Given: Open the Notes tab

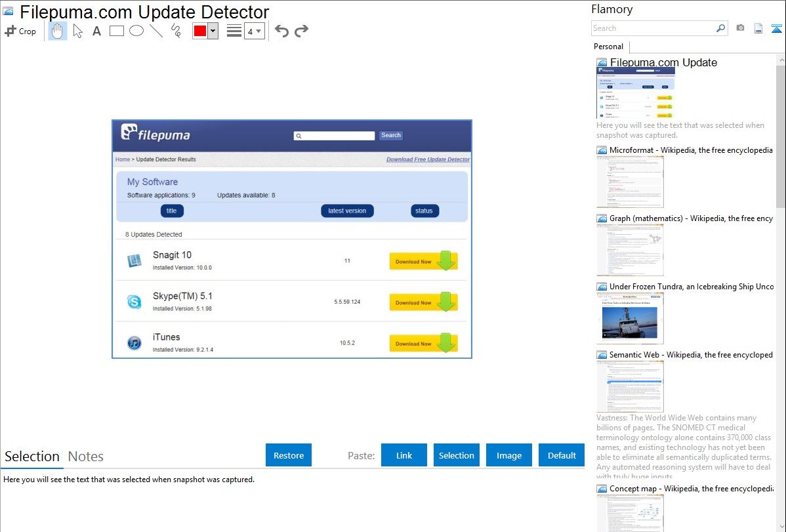Looking at the screenshot, I should coord(86,457).
